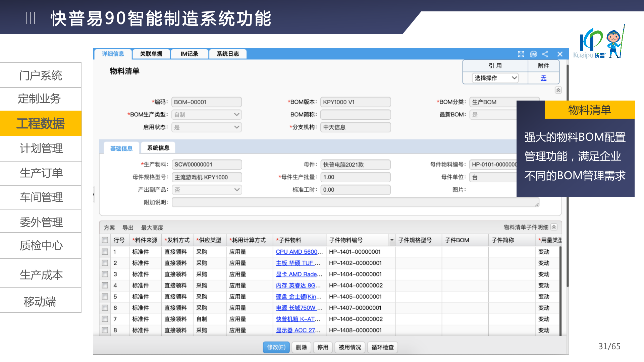Image resolution: width=644 pixels, height=362 pixels.
Task: Click the share icon in header
Action: click(x=545, y=54)
